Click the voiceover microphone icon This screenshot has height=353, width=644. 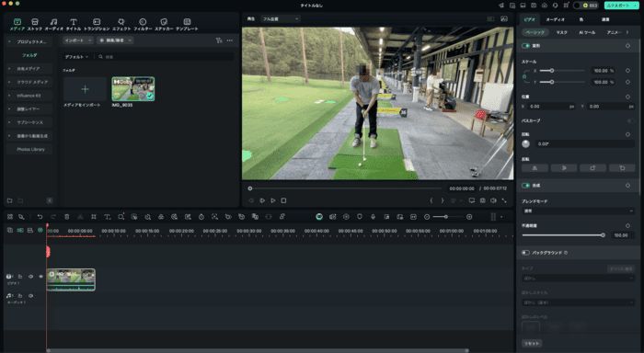point(373,217)
